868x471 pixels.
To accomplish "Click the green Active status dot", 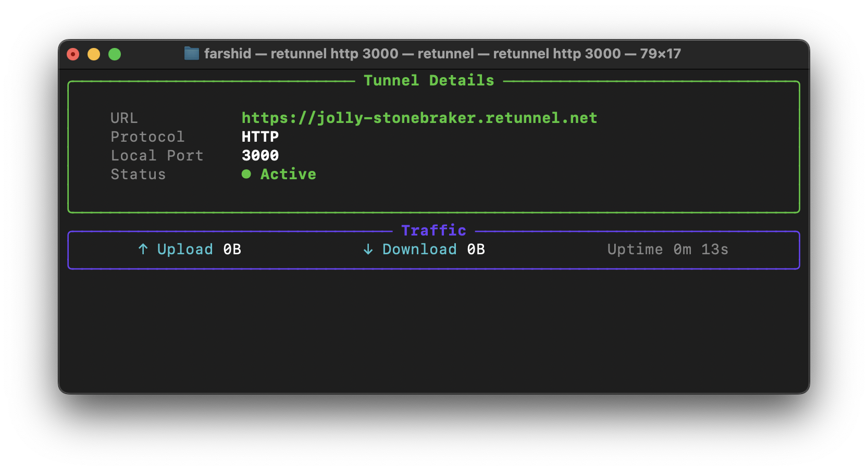I will [x=246, y=174].
